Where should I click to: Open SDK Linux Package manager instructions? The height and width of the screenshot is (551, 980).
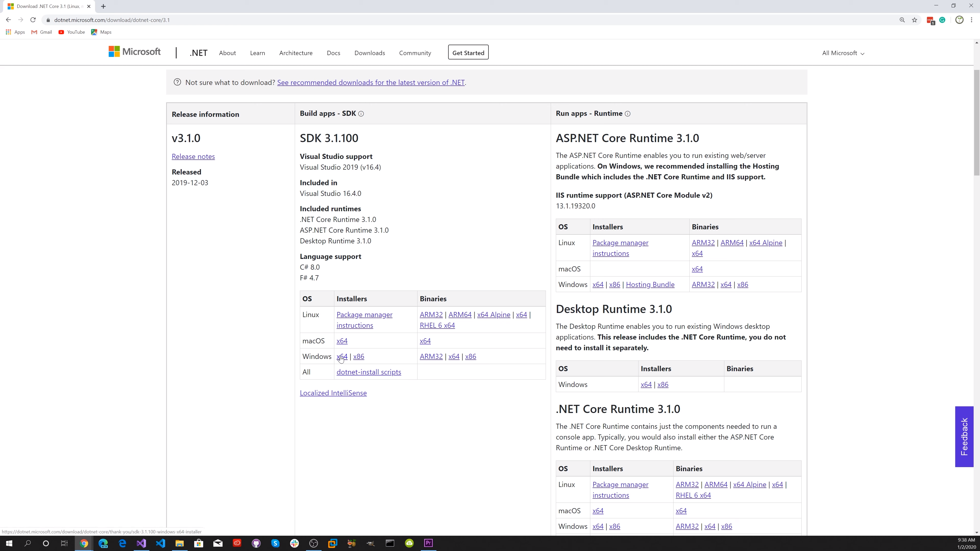(364, 320)
